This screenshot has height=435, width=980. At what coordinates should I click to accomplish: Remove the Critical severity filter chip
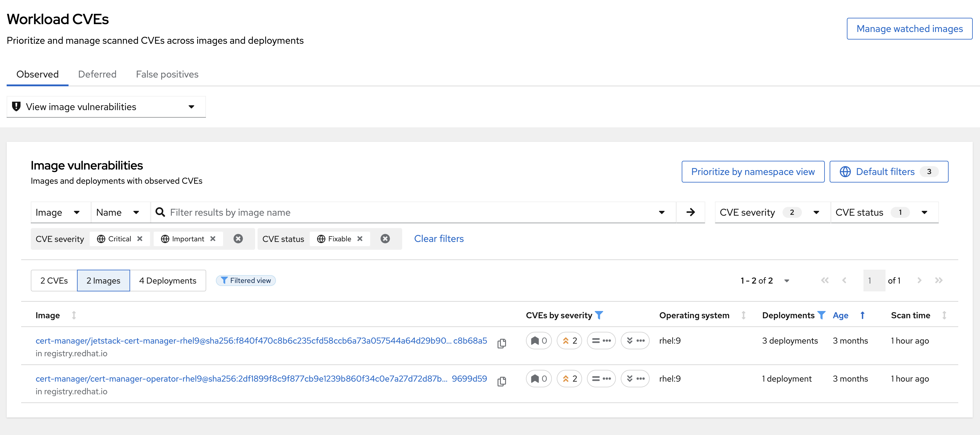point(140,239)
